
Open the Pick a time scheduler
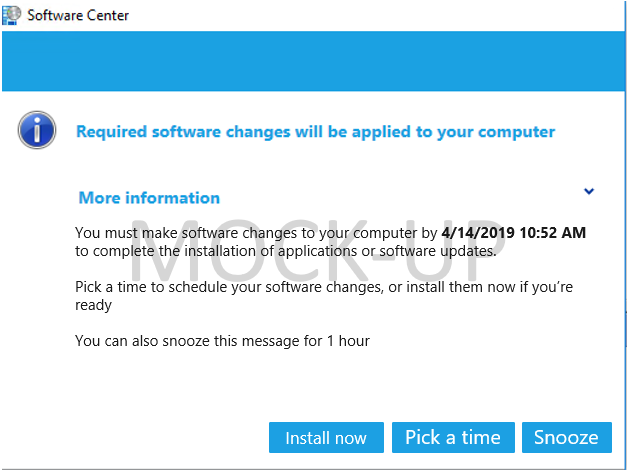(x=453, y=438)
